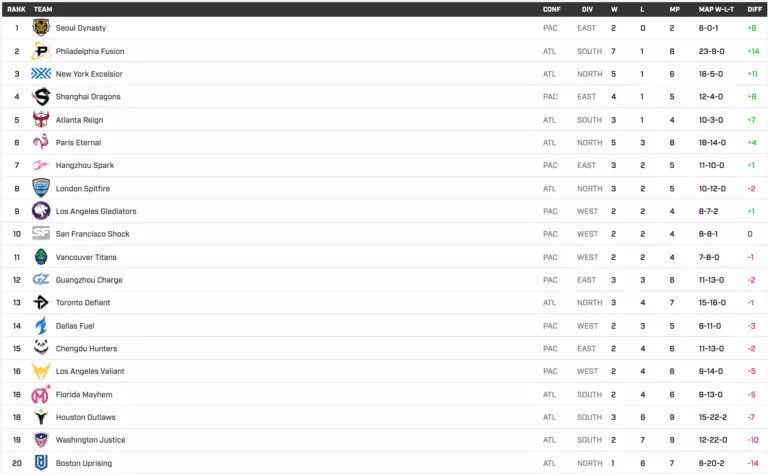Click the Paris Eternal team logo

(x=41, y=142)
